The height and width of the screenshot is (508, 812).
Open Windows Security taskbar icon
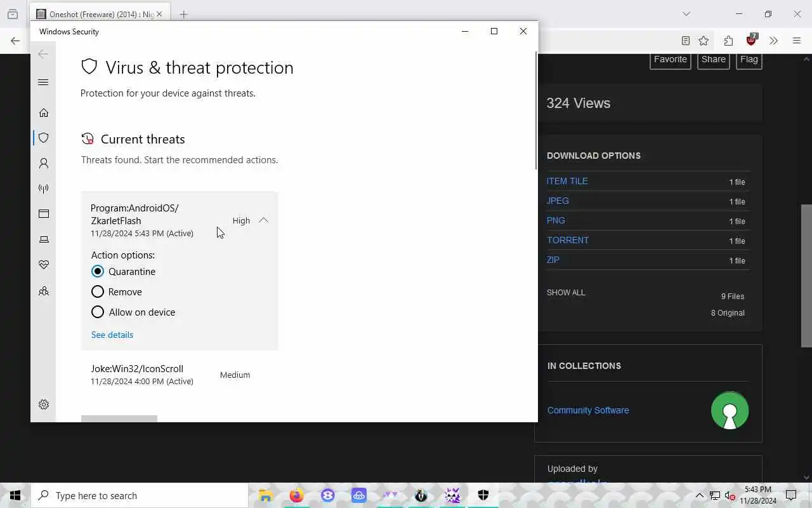(483, 495)
